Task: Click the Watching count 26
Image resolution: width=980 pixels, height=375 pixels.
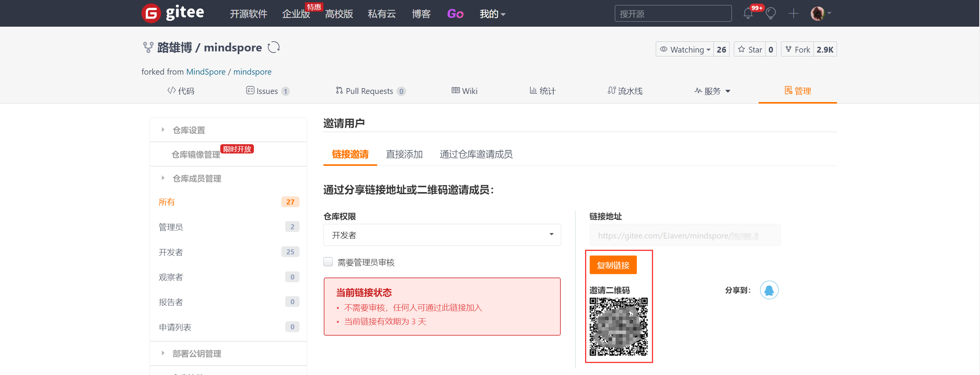Action: tap(721, 49)
